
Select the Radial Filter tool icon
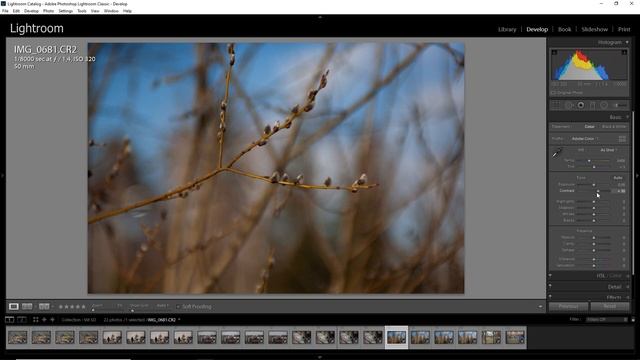tap(604, 105)
